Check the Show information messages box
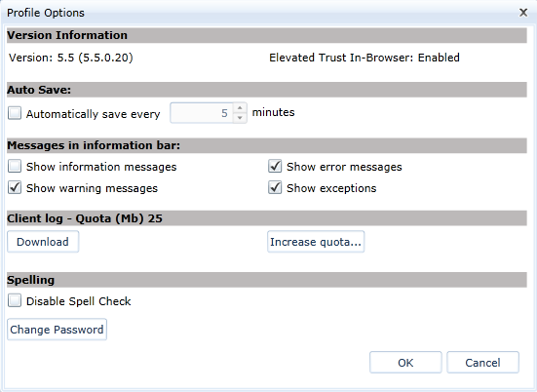 click(15, 166)
